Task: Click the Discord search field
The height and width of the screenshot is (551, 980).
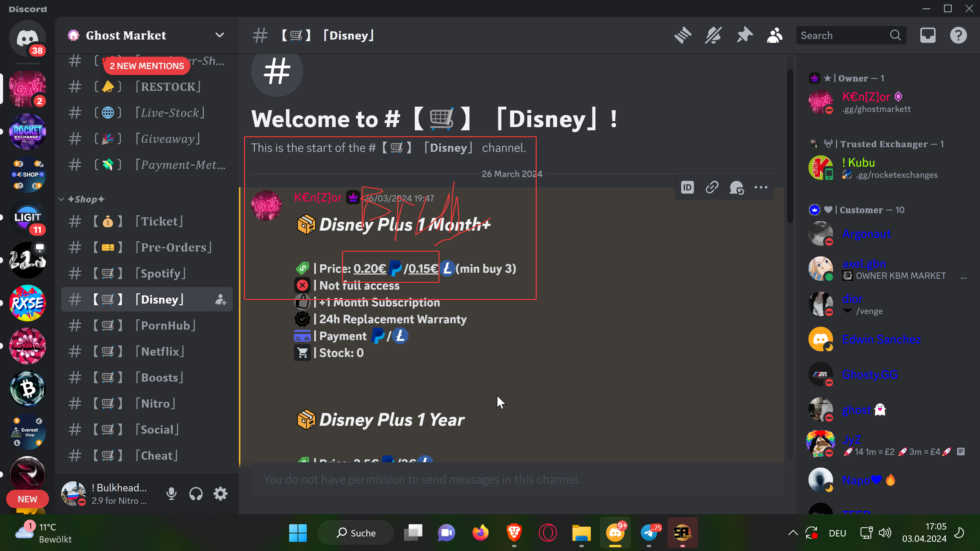Action: click(843, 35)
